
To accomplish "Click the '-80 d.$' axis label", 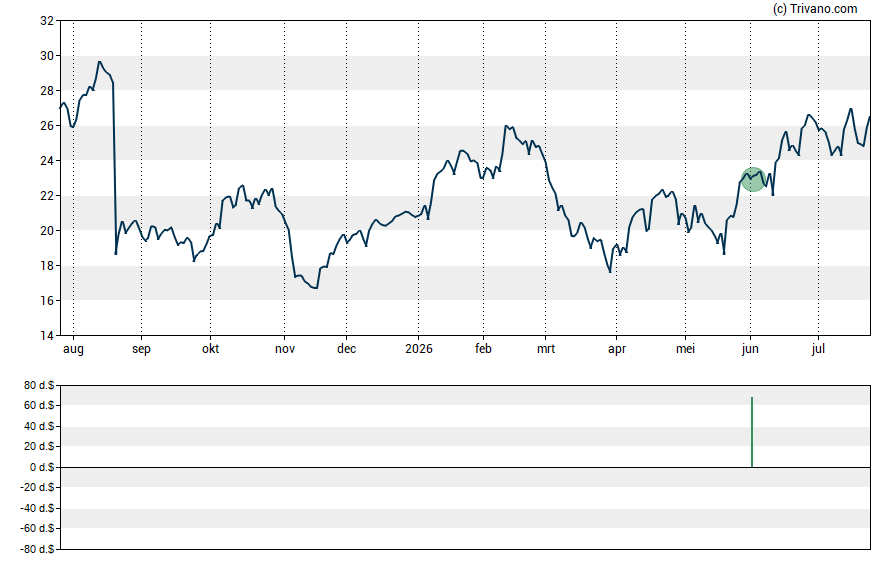I will pos(37,549).
